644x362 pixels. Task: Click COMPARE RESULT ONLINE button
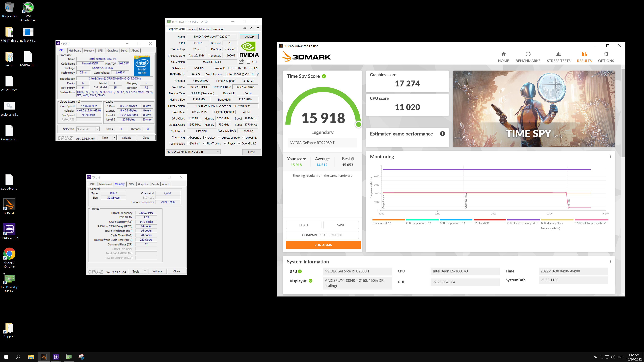pos(322,235)
